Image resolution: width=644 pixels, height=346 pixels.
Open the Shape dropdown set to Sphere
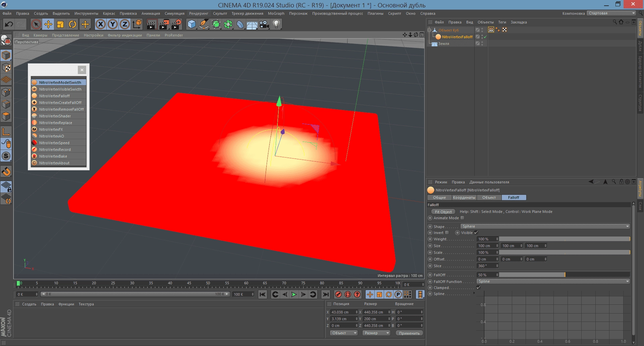click(545, 226)
